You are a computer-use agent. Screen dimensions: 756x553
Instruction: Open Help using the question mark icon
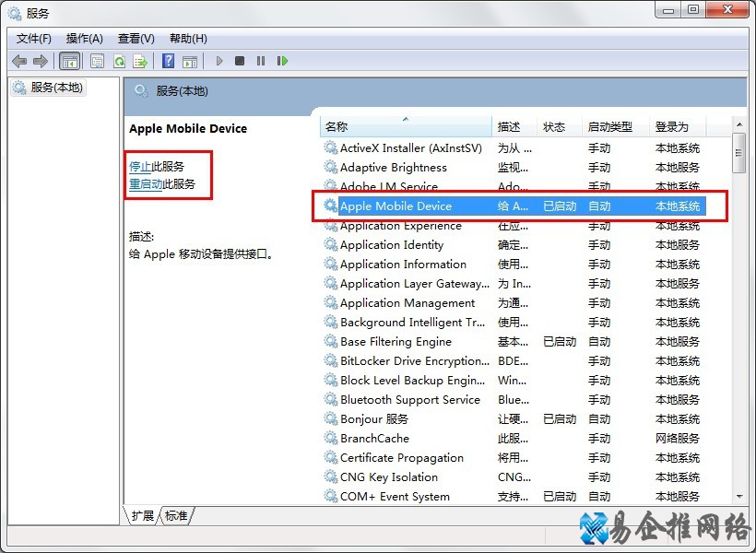click(169, 61)
